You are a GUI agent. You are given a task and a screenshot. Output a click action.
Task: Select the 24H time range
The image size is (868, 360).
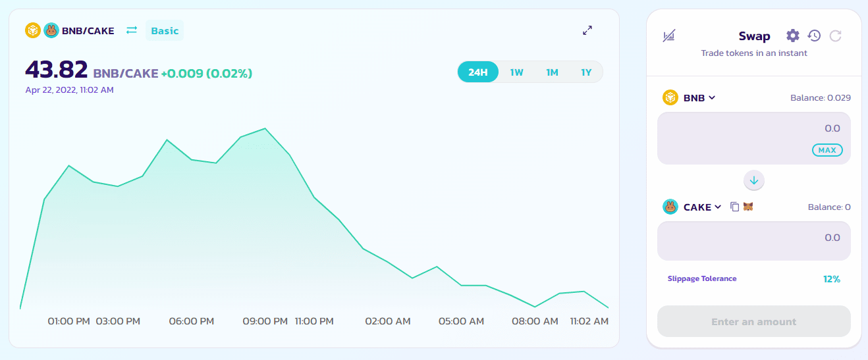coord(478,72)
